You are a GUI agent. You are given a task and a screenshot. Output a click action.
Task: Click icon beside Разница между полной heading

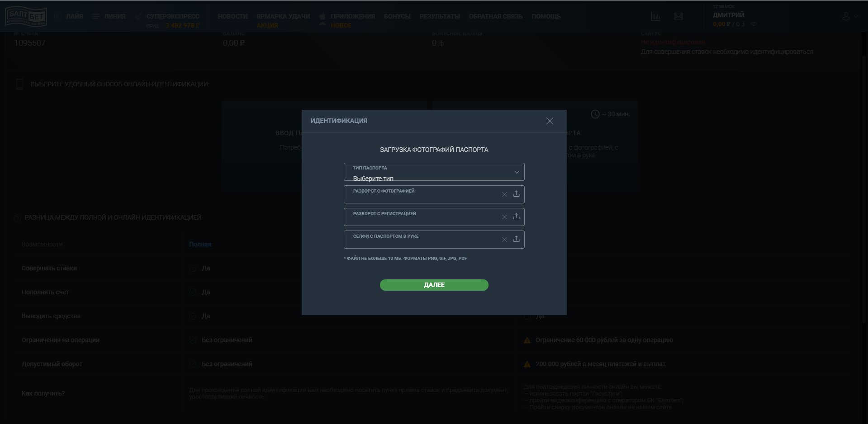click(x=18, y=218)
